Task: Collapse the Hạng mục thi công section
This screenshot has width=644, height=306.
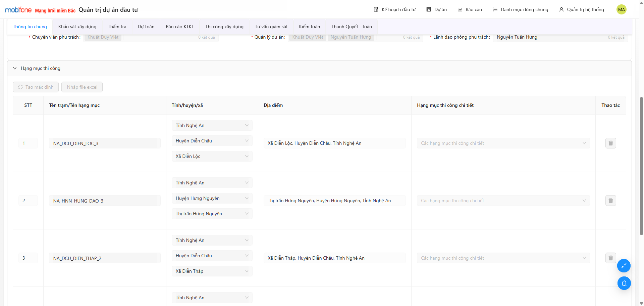Action: pos(15,68)
